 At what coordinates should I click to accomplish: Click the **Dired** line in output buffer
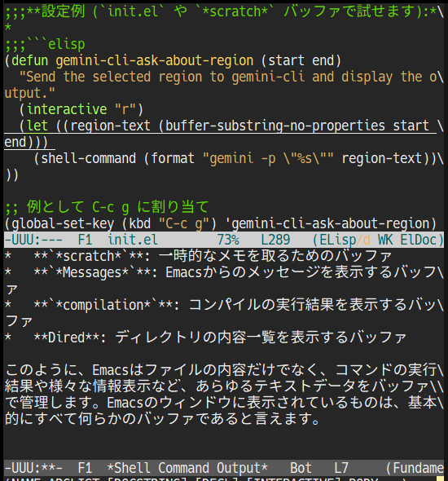(x=205, y=338)
